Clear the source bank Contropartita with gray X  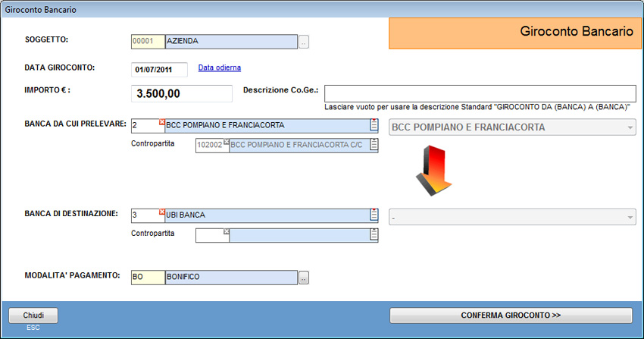(226, 141)
